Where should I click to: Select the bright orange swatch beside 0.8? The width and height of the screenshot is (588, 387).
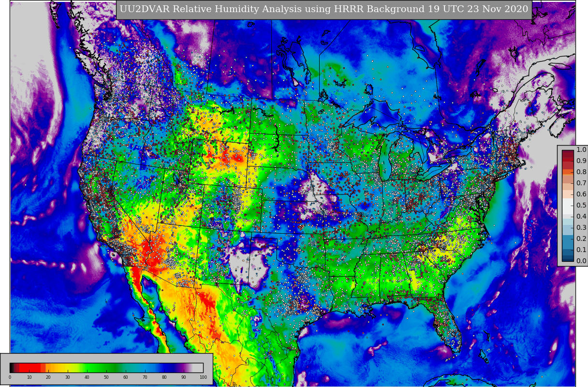click(x=568, y=172)
